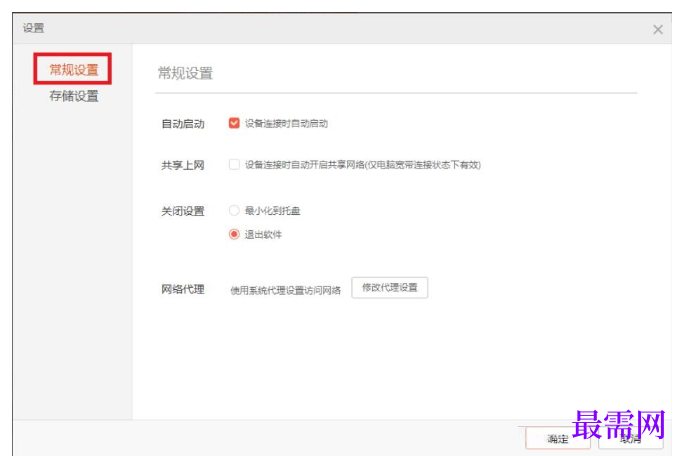The image size is (684, 456).
Task: Click 修改代理设置 button
Action: [x=390, y=288]
